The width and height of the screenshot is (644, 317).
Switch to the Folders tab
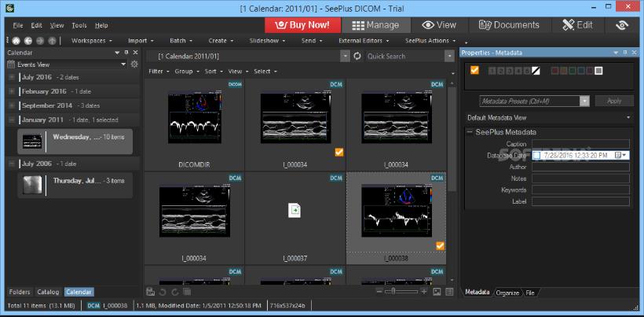pyautogui.click(x=20, y=292)
